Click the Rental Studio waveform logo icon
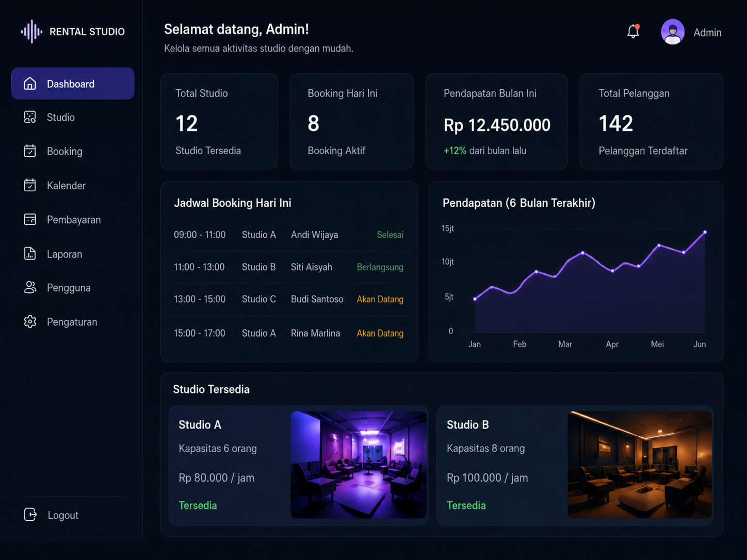This screenshot has width=747, height=560. tap(31, 31)
